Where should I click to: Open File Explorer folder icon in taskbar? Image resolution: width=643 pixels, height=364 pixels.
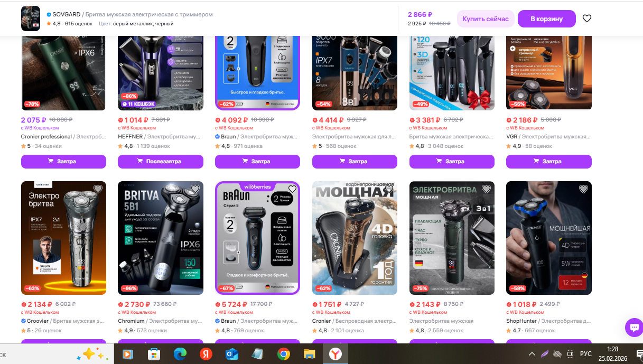click(309, 354)
